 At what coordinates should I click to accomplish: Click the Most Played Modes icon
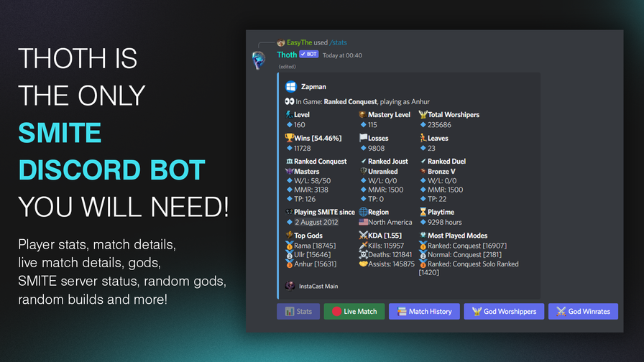[x=423, y=235]
